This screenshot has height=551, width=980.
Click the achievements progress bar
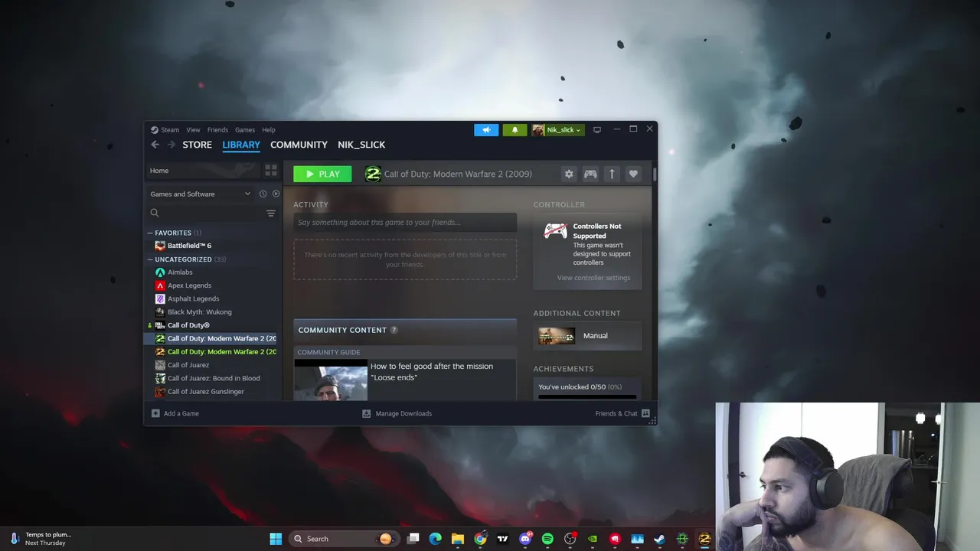(x=587, y=396)
